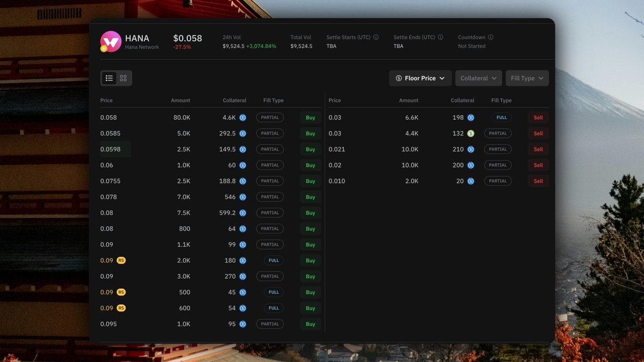Sell into the 0.03 order of 6.6K

(538, 117)
